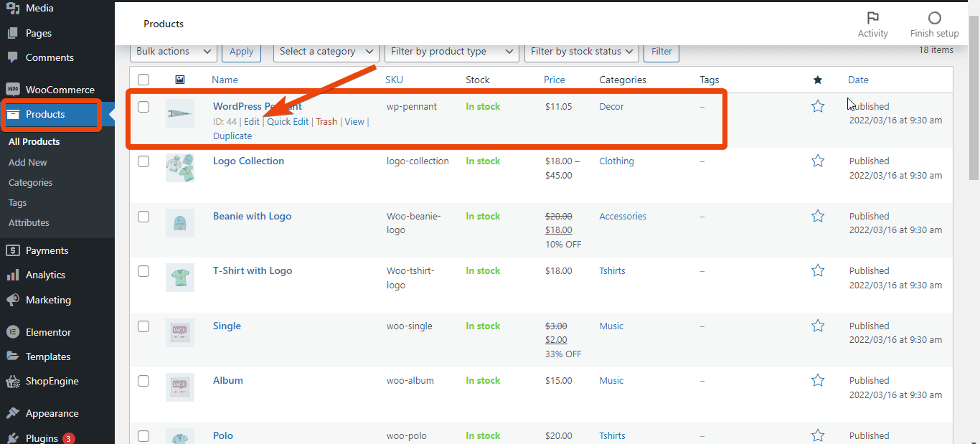This screenshot has height=444, width=980.
Task: Select the Single product checkbox
Action: [x=143, y=326]
